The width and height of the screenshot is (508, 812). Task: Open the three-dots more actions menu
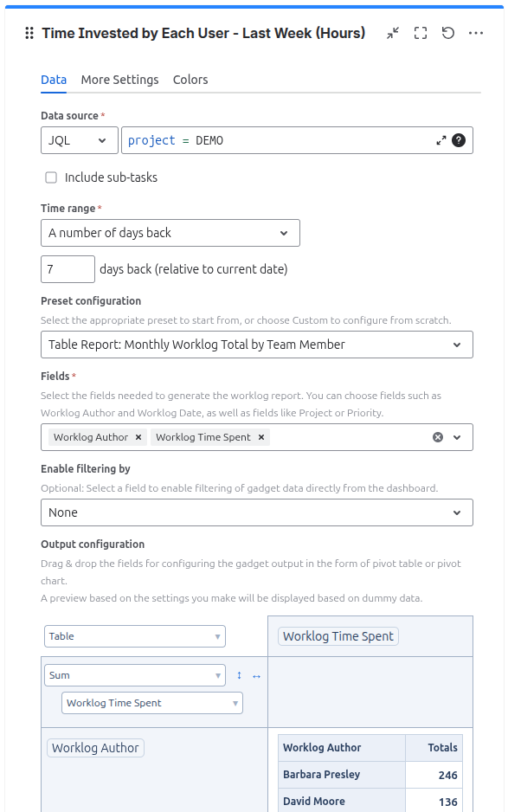point(475,33)
